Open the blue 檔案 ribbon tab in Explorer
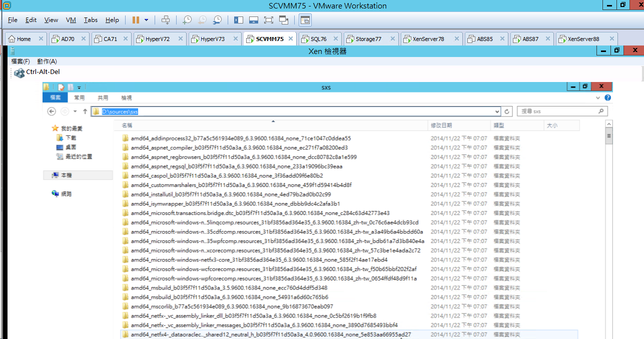644x339 pixels. coord(55,97)
